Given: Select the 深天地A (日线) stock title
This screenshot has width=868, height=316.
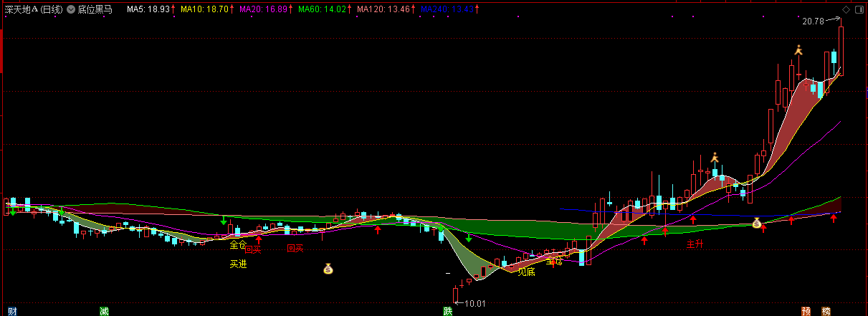Looking at the screenshot, I should coord(34,10).
